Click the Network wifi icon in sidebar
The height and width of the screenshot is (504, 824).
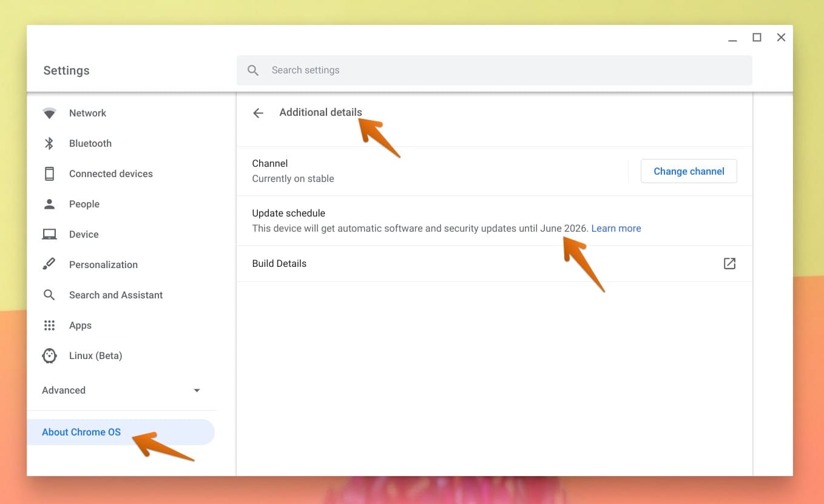pos(49,113)
